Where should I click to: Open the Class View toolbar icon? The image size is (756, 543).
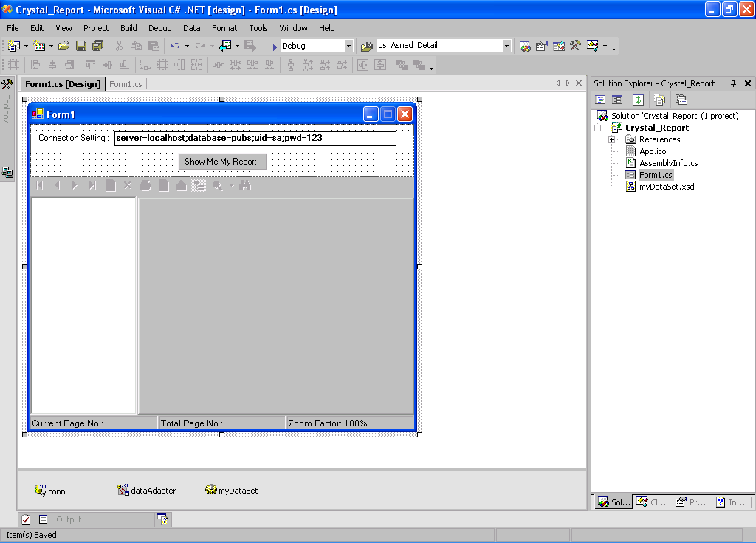[593, 46]
